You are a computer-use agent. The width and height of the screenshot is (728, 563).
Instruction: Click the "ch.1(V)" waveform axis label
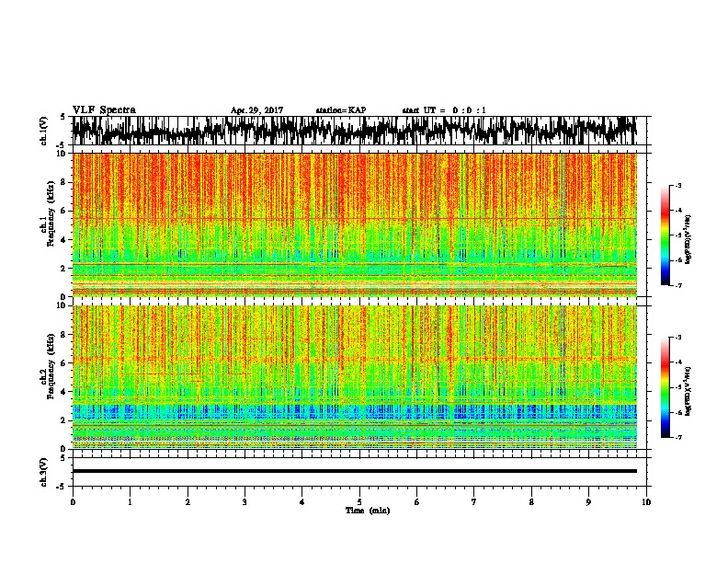click(43, 131)
